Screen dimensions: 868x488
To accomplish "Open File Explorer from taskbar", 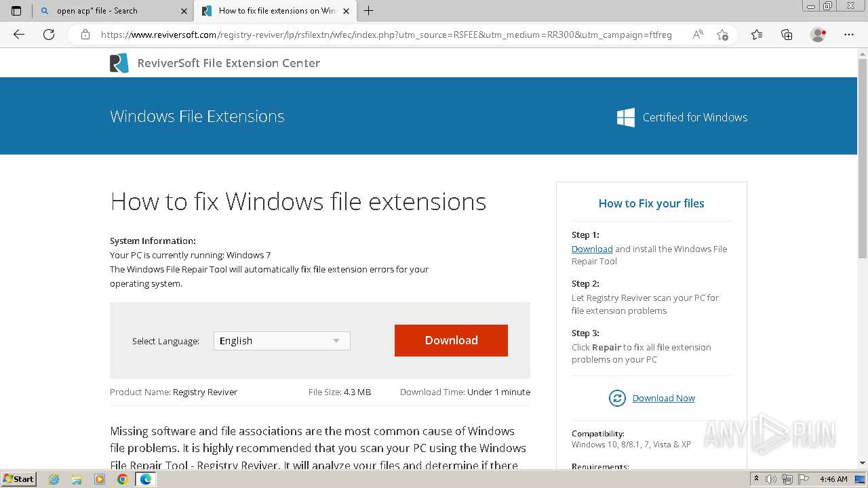I will [x=77, y=479].
